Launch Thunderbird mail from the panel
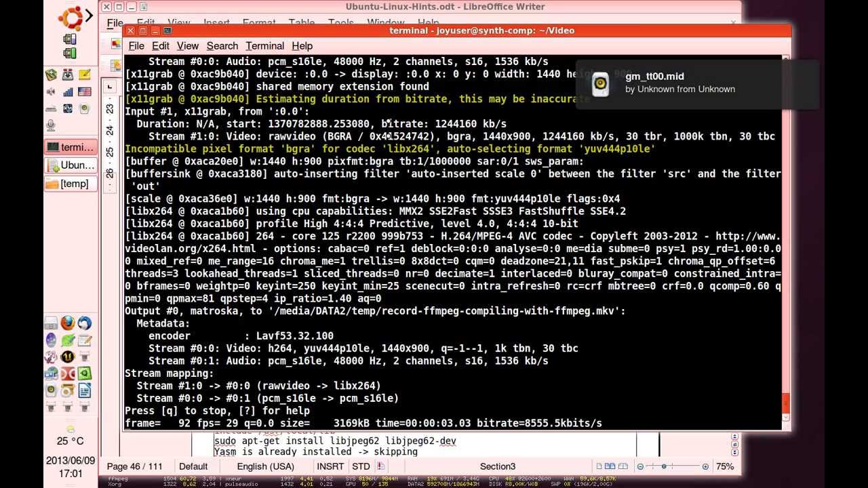 click(x=85, y=323)
